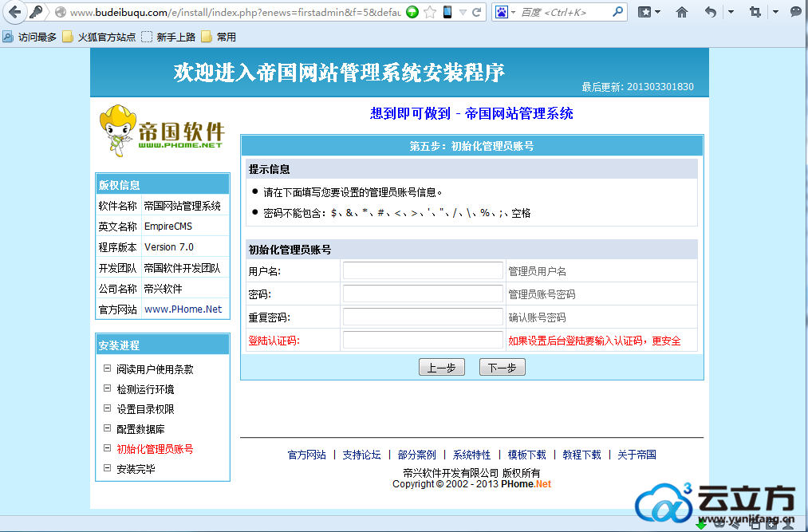
Task: Open the 部分案例 footer link
Action: coord(417,455)
